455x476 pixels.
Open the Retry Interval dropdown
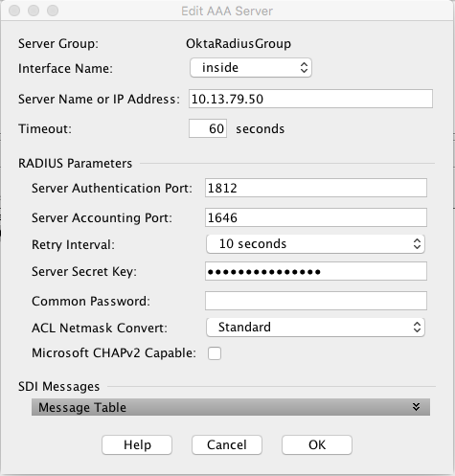pyautogui.click(x=315, y=244)
